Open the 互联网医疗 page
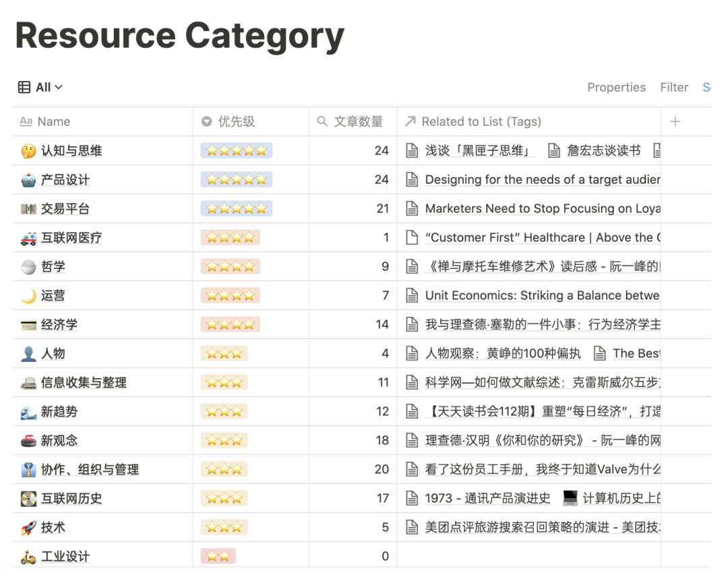 pos(71,238)
